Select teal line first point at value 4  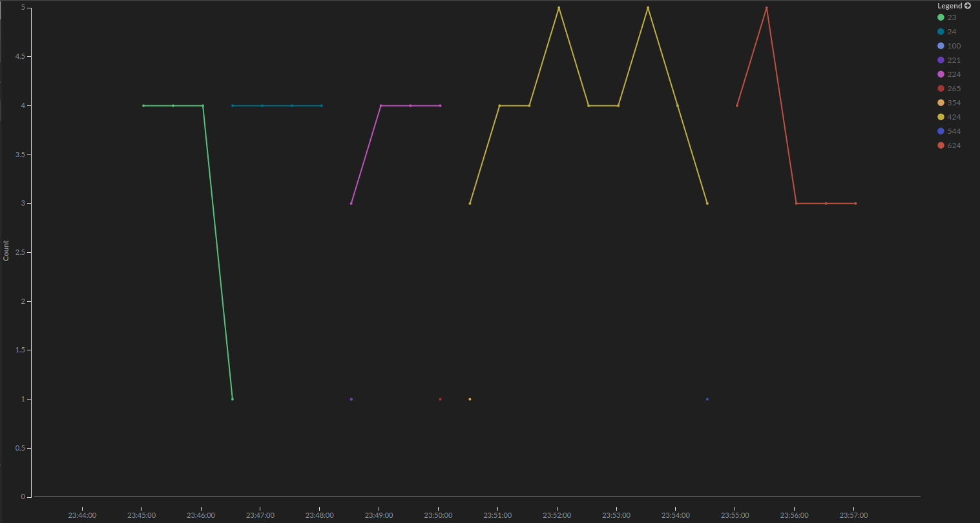pos(233,105)
